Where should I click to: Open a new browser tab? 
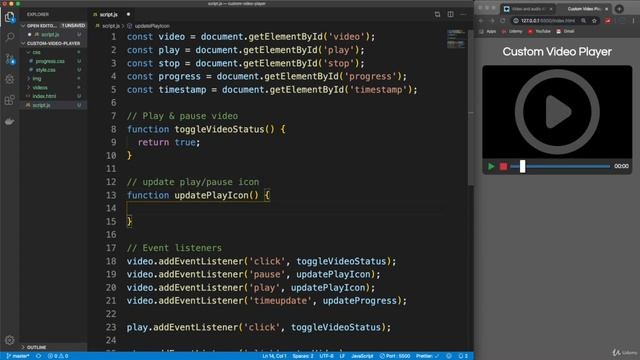point(619,9)
